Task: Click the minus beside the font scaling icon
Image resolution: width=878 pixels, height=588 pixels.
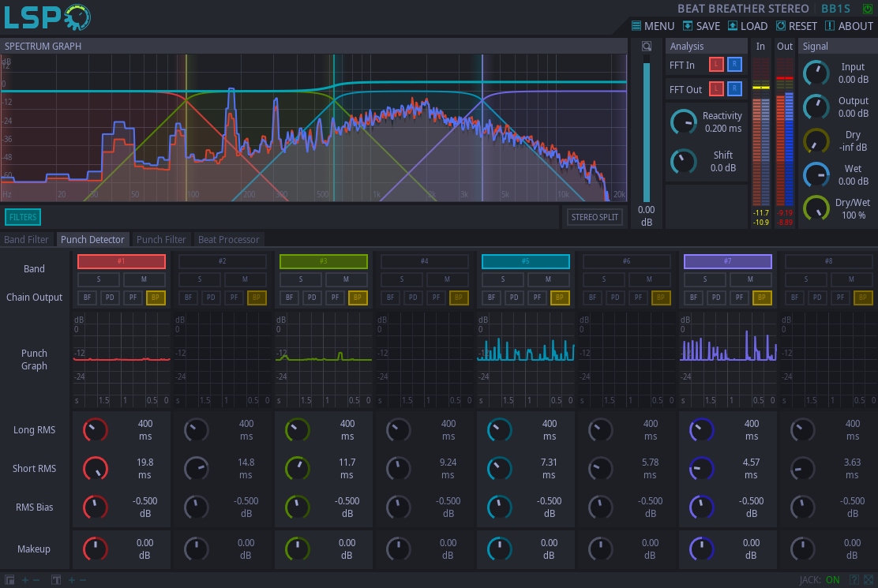Action: coord(83,580)
